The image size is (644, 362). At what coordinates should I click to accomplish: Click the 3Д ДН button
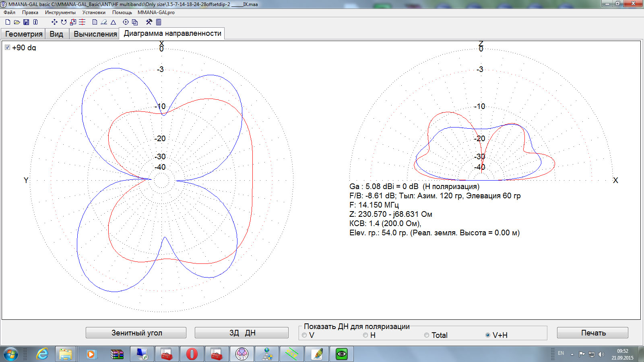(242, 333)
